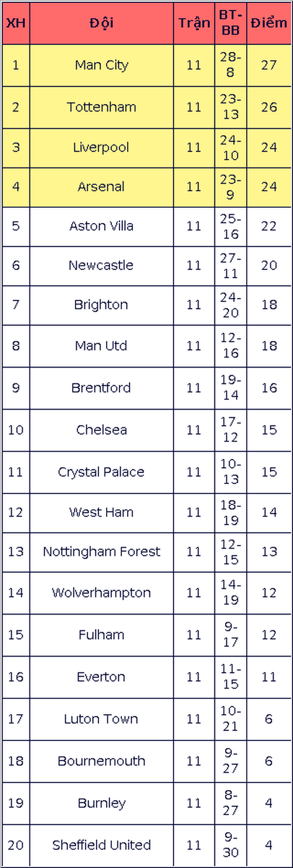This screenshot has width=293, height=868.
Task: Select Luton Town team name
Action: [x=101, y=719]
